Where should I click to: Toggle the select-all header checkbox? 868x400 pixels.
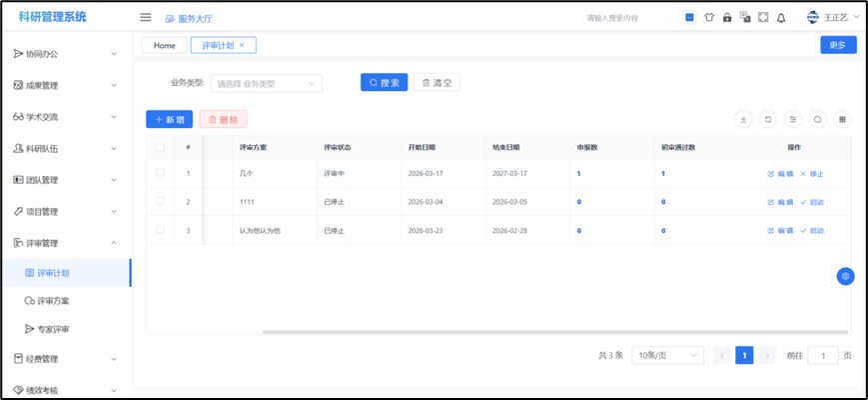click(x=160, y=147)
